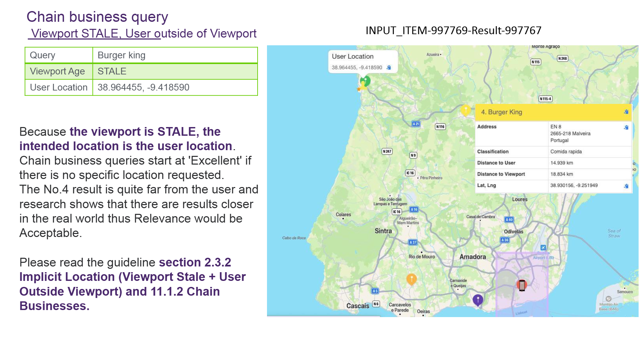The width and height of the screenshot is (644, 362).
Task: Copy the Lat, Lng value 38.930156
Action: (x=626, y=186)
